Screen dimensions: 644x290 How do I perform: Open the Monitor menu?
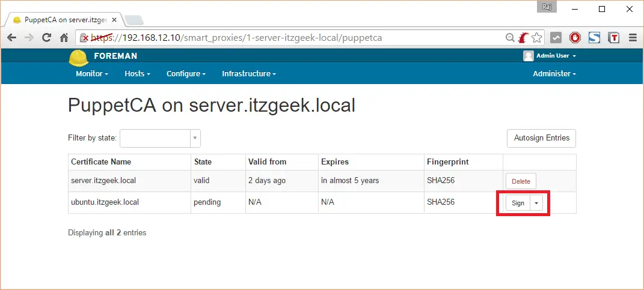point(92,74)
